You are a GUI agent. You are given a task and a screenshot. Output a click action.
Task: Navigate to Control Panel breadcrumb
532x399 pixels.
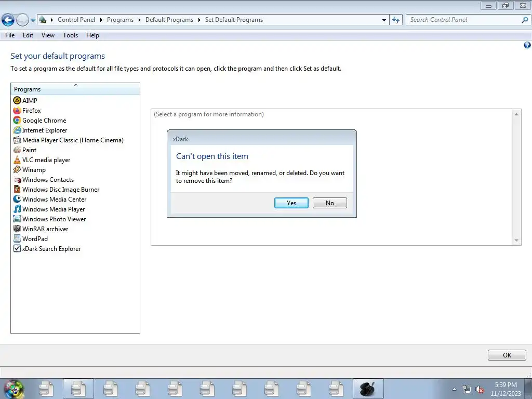click(x=76, y=20)
